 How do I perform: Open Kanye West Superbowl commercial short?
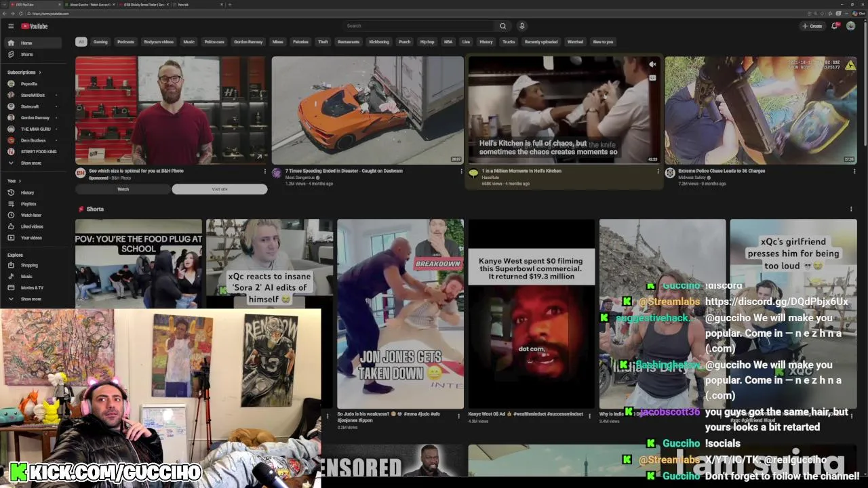531,314
